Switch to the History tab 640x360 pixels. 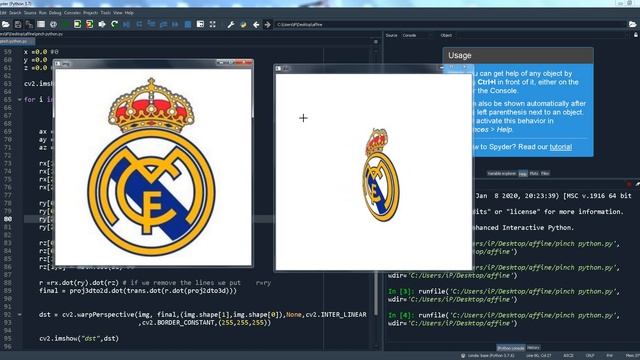coord(533,348)
